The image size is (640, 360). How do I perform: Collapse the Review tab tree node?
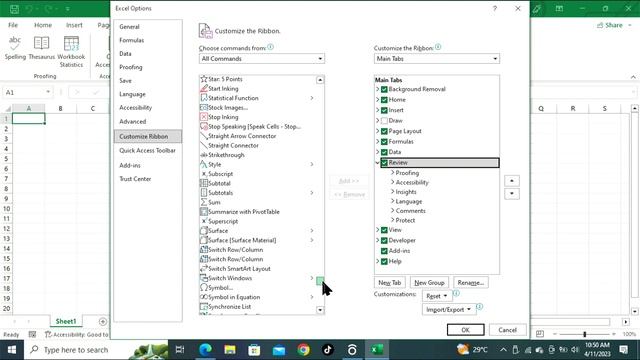coord(378,162)
